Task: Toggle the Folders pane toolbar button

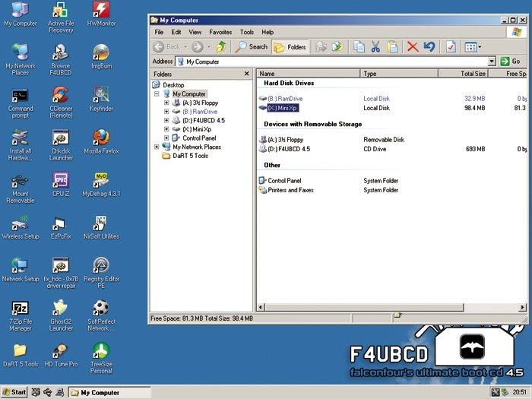Action: (x=290, y=47)
